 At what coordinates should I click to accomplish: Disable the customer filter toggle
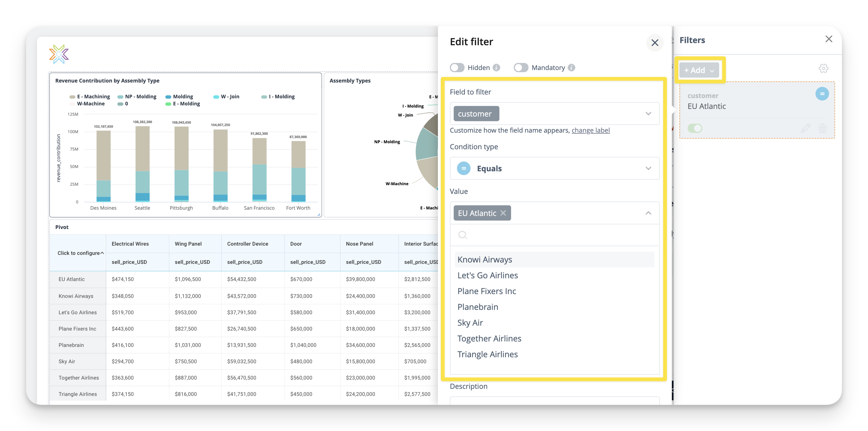point(695,128)
